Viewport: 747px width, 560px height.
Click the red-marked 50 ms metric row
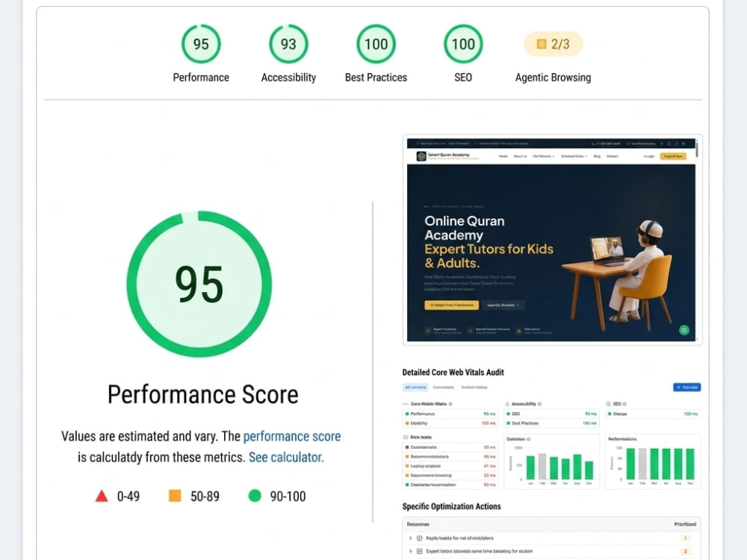[x=450, y=447]
